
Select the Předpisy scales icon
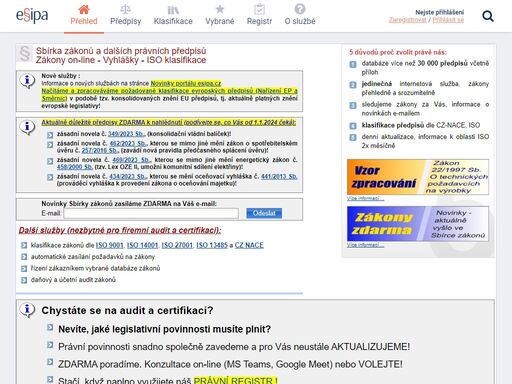pyautogui.click(x=125, y=9)
